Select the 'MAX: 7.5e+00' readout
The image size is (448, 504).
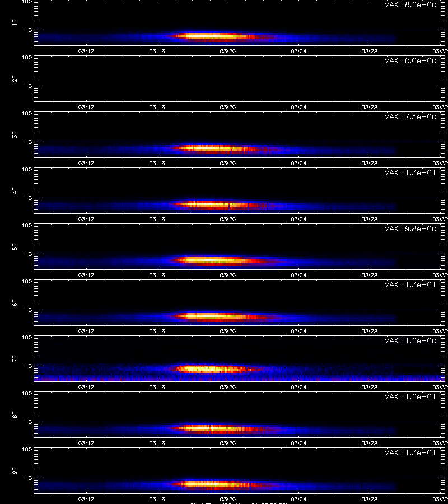[x=410, y=116]
